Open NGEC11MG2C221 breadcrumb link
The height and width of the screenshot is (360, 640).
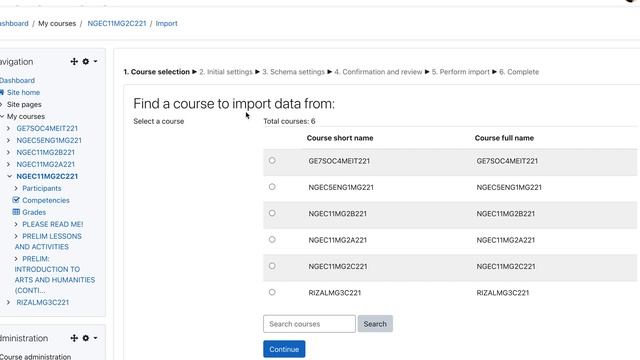click(117, 23)
